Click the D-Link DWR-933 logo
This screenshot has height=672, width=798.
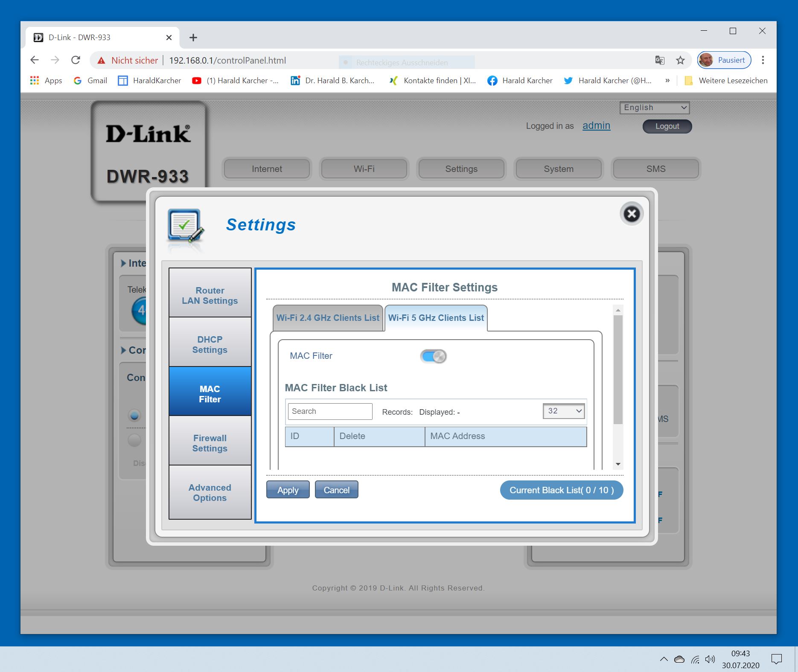(x=148, y=151)
